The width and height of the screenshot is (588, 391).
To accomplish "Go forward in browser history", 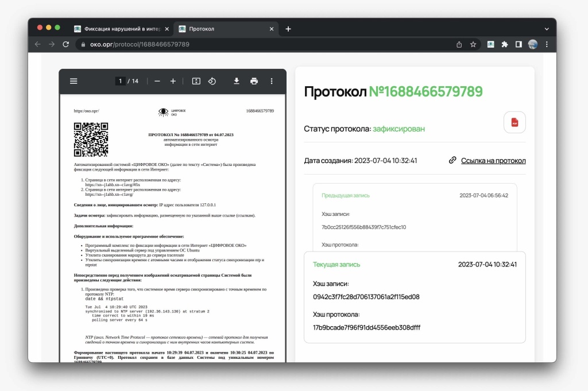I will click(x=51, y=44).
